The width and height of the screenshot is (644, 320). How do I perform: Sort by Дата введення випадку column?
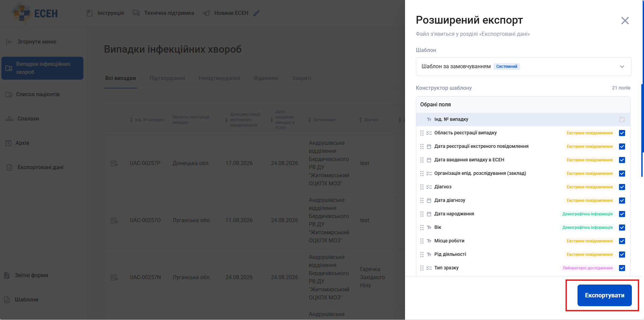272,120
